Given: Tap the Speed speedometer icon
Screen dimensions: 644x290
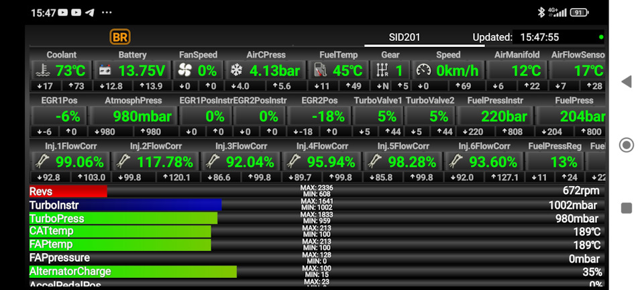Looking at the screenshot, I should click(423, 70).
